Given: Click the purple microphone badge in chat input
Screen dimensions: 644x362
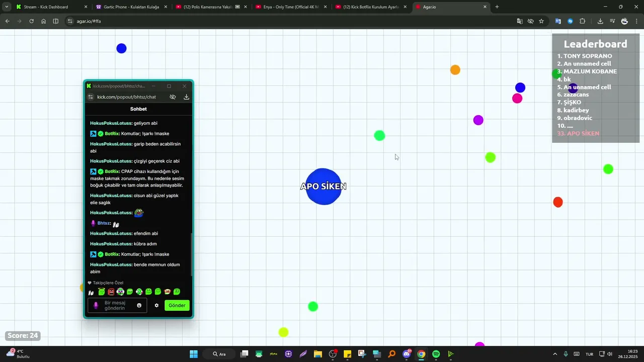Looking at the screenshot, I should [x=96, y=305].
